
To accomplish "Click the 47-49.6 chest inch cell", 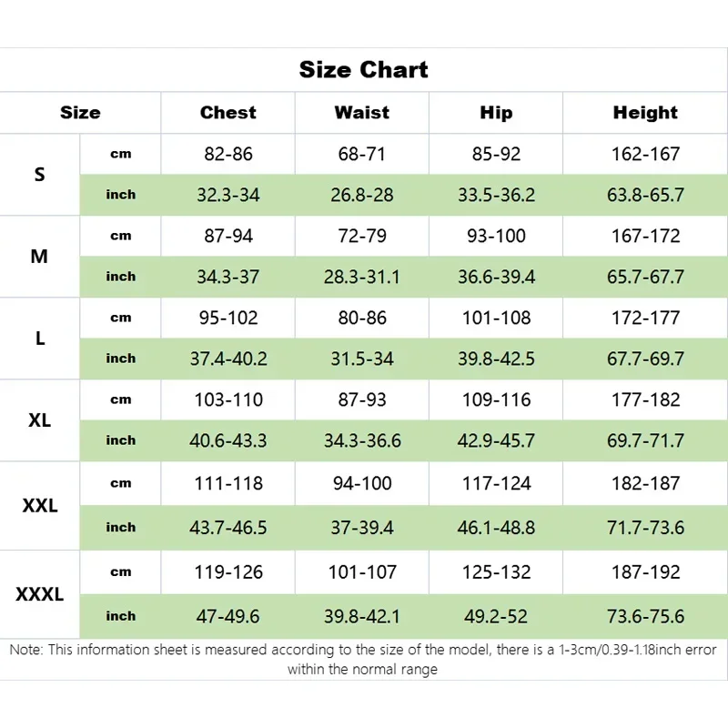I will [228, 616].
